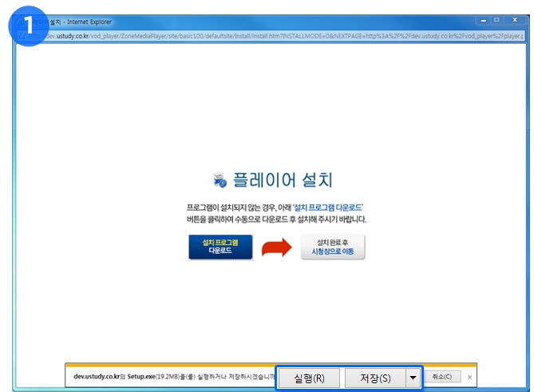Minimize the Internet Explorer window
The width and height of the screenshot is (534, 392).
(x=481, y=20)
